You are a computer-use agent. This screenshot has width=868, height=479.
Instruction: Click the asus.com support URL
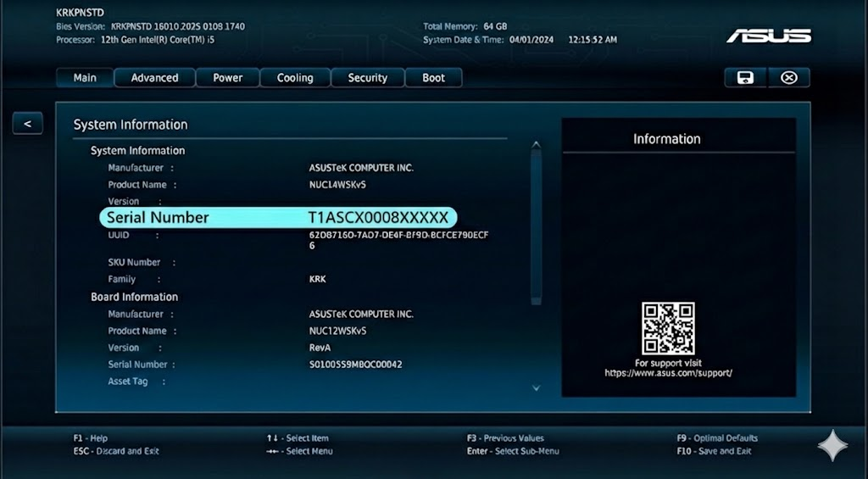point(668,373)
